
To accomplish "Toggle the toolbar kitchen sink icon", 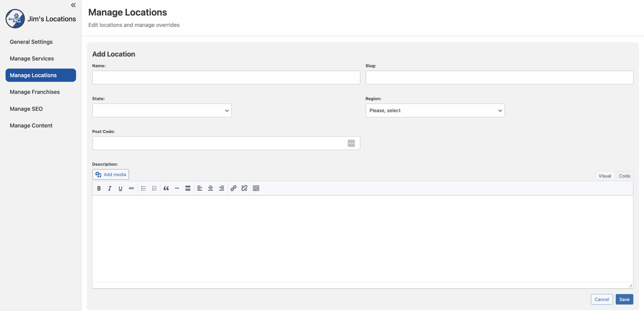I will tap(256, 188).
